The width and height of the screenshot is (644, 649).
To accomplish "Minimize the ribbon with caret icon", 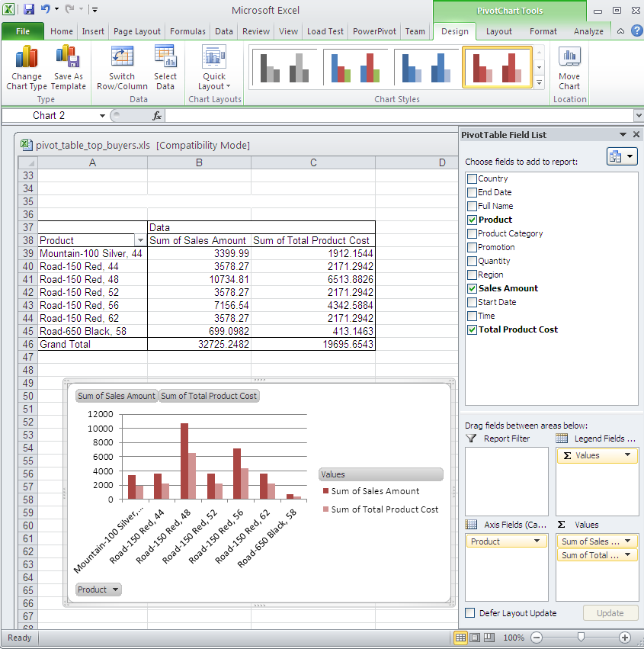I will tap(620, 31).
